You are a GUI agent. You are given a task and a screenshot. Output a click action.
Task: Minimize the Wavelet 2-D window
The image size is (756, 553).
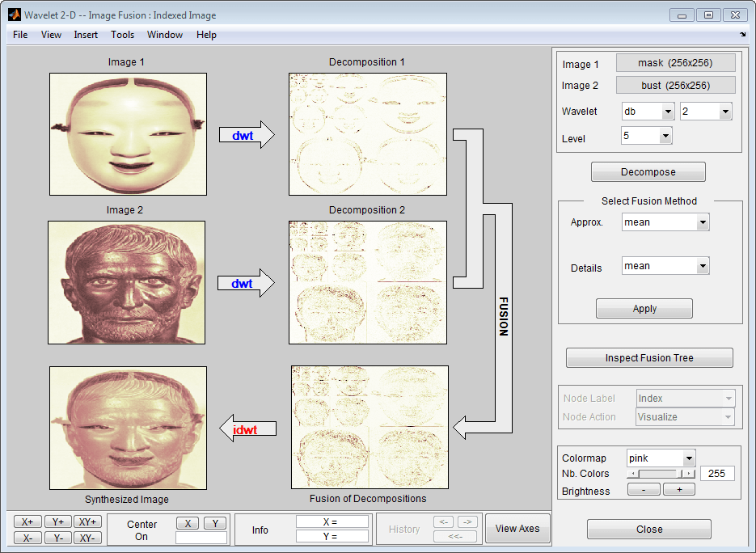click(x=682, y=15)
